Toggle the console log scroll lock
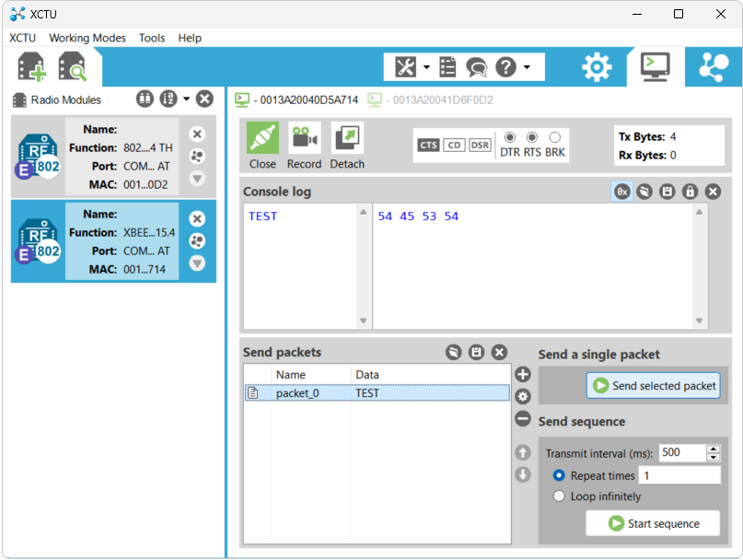Screen dimensions: 743x560 point(690,192)
